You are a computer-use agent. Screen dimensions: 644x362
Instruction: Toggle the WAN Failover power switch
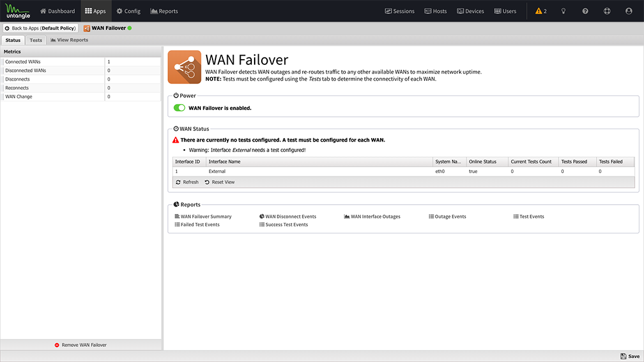pos(180,108)
